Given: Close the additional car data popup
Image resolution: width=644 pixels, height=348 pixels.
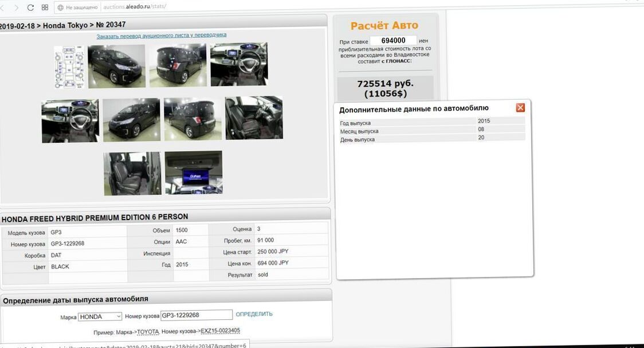Looking at the screenshot, I should pos(520,108).
